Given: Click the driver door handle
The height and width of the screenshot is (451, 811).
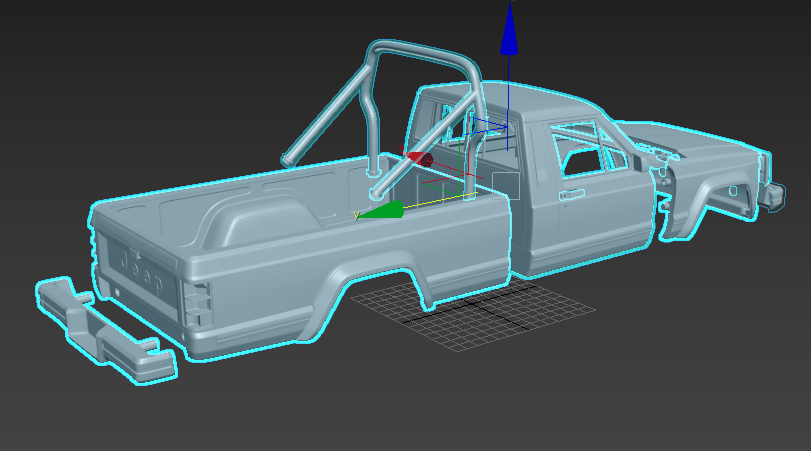Looking at the screenshot, I should [x=572, y=194].
